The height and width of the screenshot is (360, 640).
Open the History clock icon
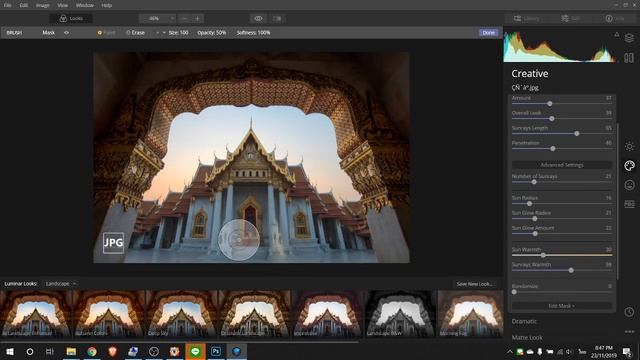pyautogui.click(x=629, y=312)
